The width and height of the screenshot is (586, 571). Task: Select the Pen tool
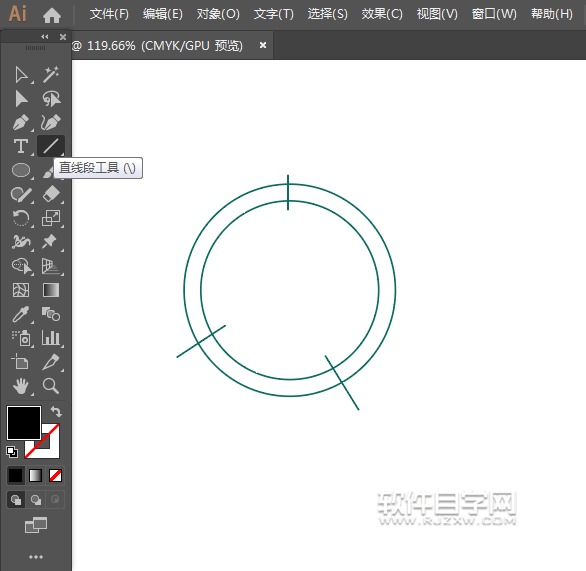pos(21,123)
